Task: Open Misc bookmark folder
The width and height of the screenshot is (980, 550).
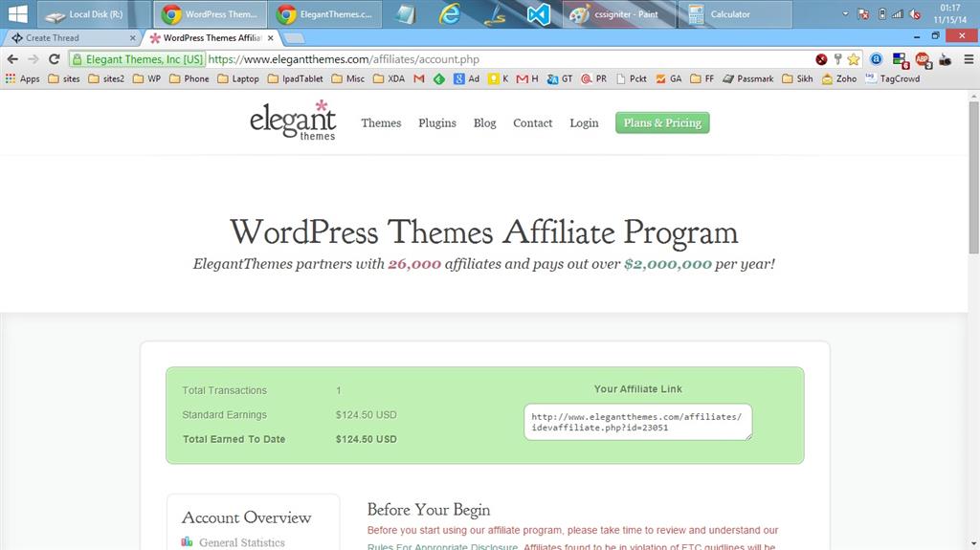Action: [348, 78]
